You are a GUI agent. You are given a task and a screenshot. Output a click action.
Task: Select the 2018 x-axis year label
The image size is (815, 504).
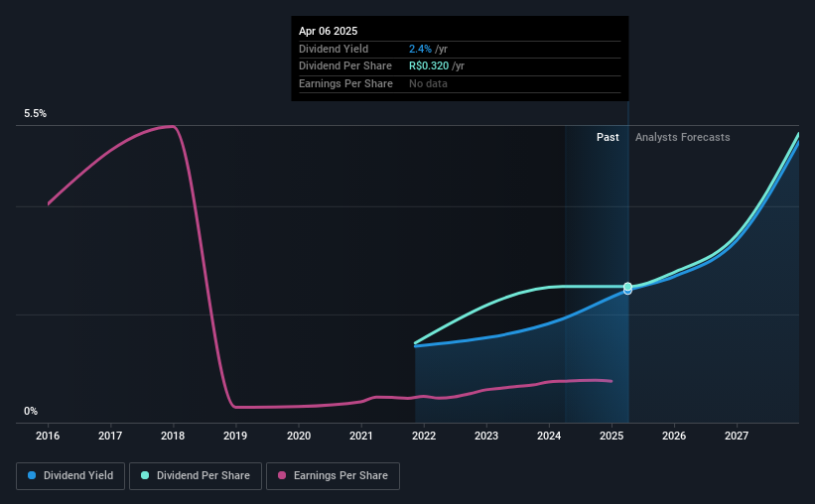(x=173, y=436)
